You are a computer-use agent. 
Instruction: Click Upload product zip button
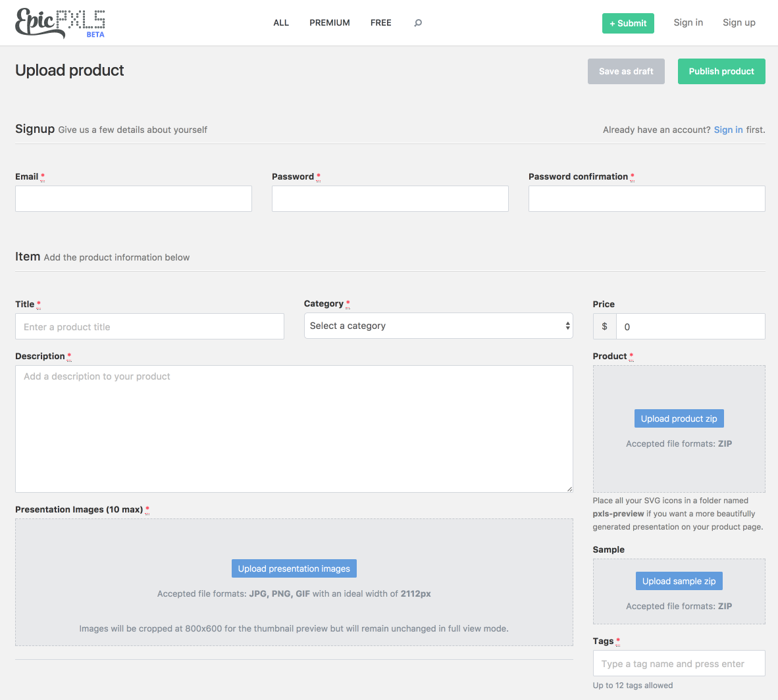pos(679,418)
